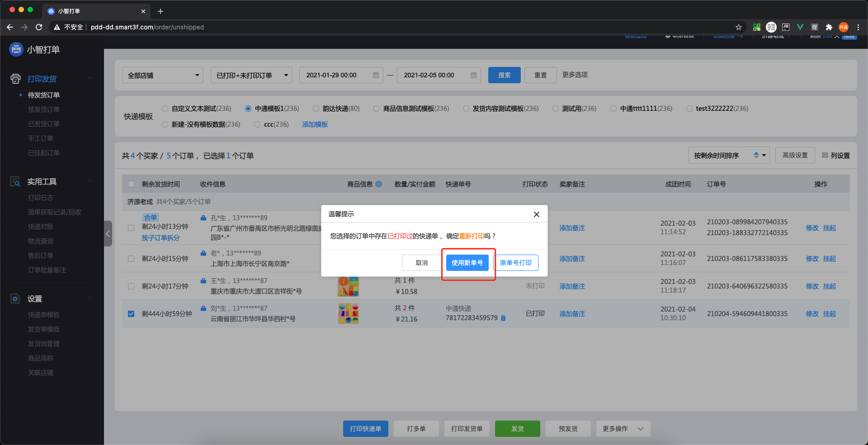Open 手工订单 in the sidebar
868x445 pixels.
pyautogui.click(x=41, y=138)
